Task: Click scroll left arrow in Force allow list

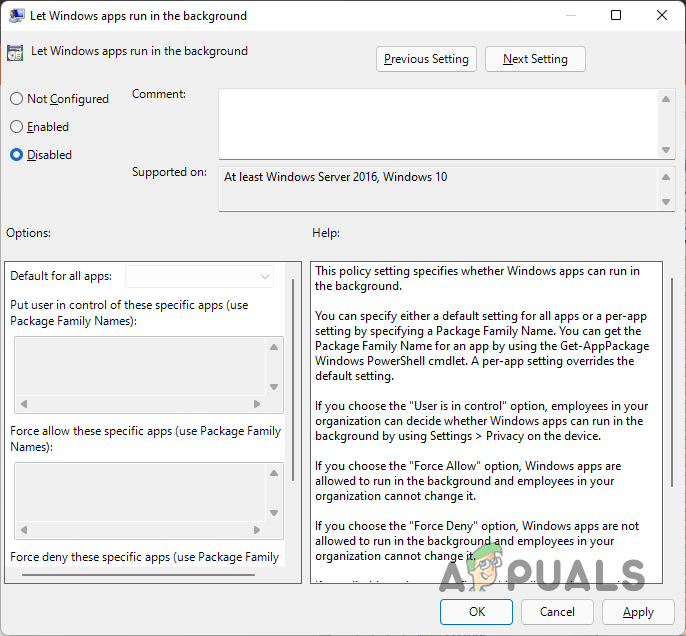Action: pos(24,530)
